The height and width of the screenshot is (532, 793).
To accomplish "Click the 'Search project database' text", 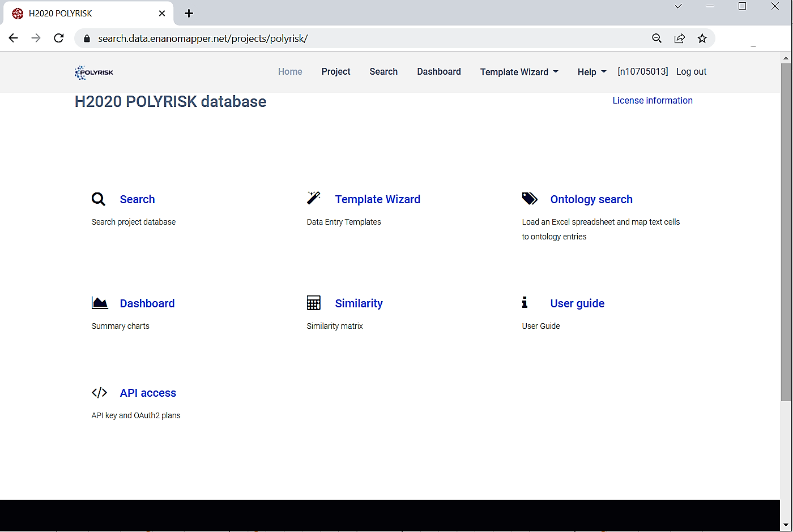I will [134, 222].
